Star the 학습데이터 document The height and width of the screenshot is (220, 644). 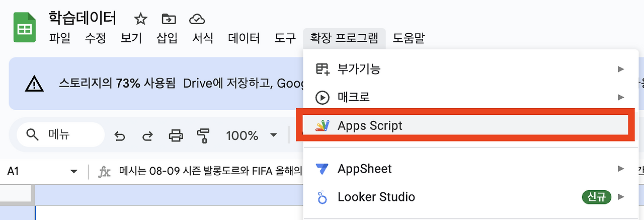(x=140, y=19)
